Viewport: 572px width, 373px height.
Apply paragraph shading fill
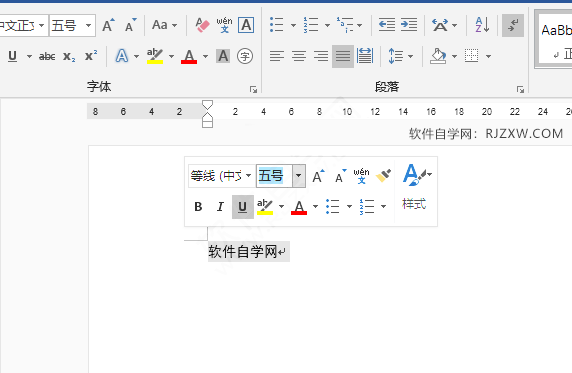pos(438,56)
